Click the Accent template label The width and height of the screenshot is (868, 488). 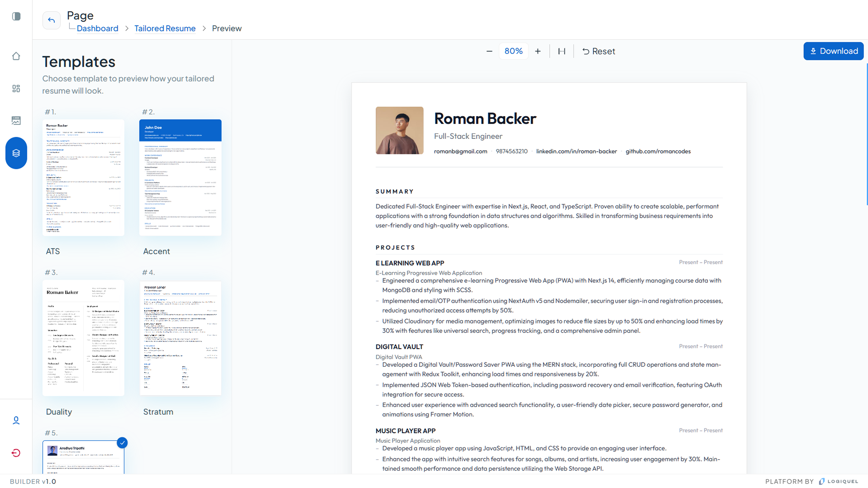(x=157, y=251)
